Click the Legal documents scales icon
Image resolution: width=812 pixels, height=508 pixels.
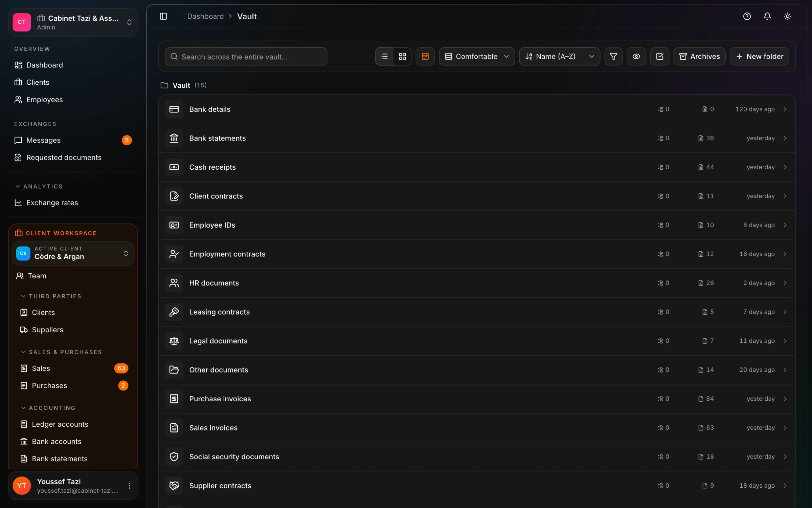pos(174,341)
